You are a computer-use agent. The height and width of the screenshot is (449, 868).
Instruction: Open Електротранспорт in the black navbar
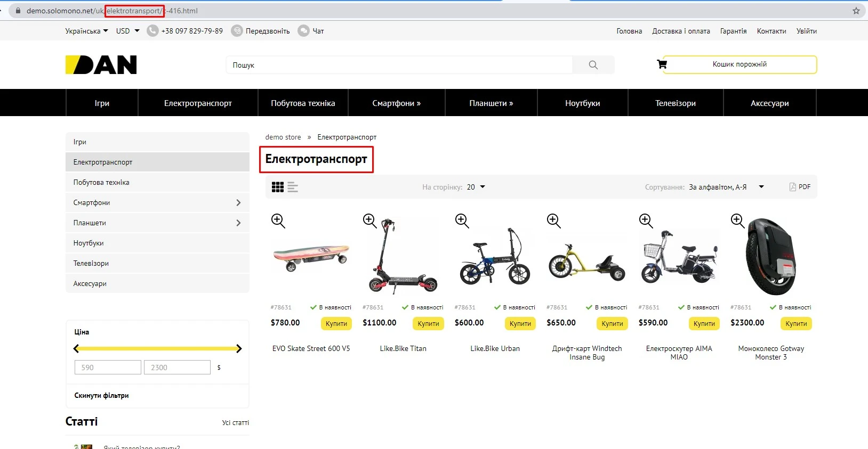click(x=198, y=103)
